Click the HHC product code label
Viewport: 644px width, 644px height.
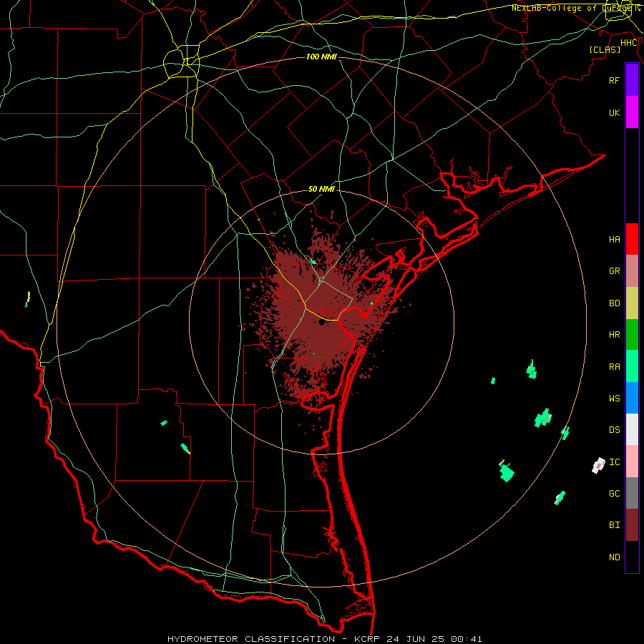629,43
